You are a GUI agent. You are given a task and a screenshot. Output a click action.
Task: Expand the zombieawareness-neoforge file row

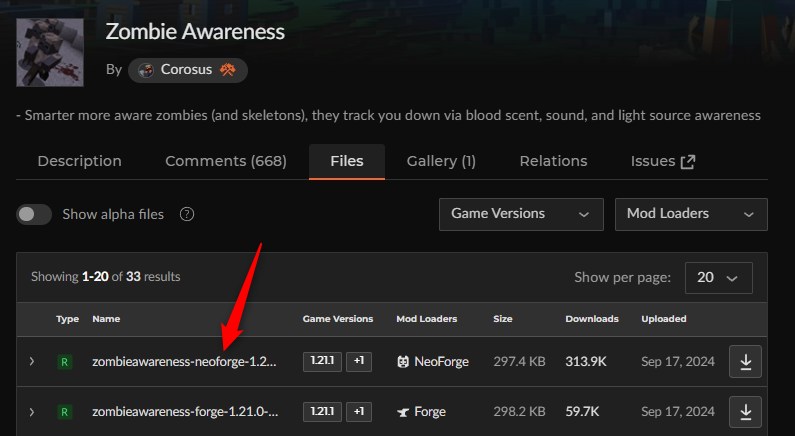(31, 361)
